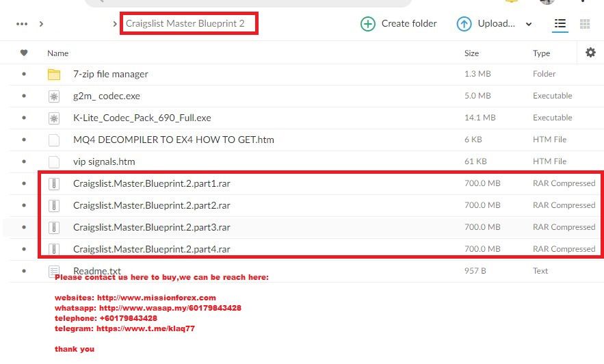The image size is (604, 364).
Task: Open the 7-zip file manager folder icon
Action: (54, 75)
